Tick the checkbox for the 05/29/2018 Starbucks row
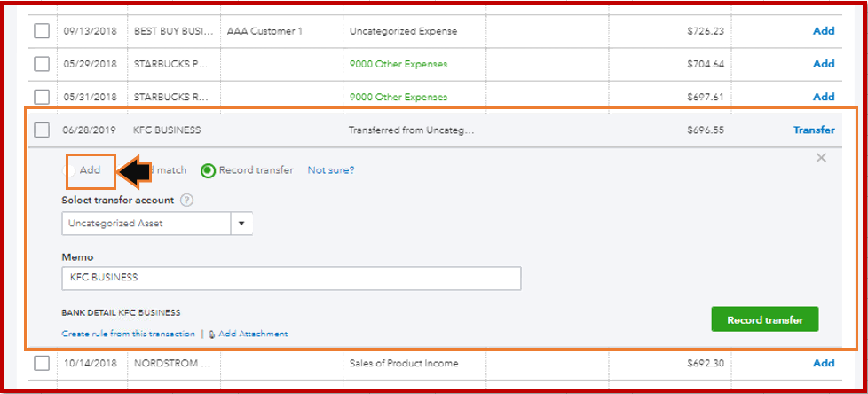This screenshot has width=868, height=394. [x=42, y=64]
